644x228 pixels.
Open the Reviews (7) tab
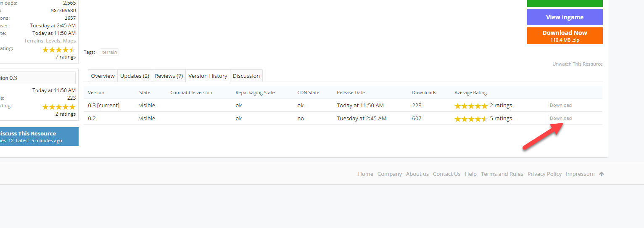(x=169, y=76)
